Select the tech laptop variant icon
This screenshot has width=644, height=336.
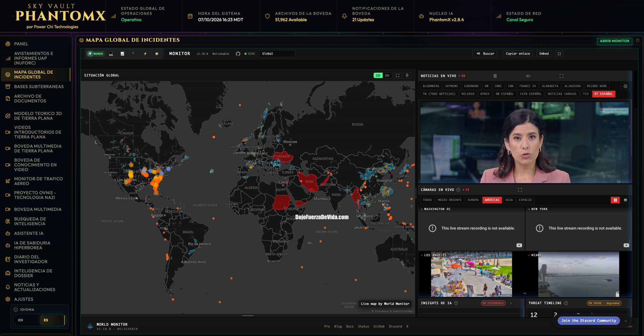(x=111, y=54)
